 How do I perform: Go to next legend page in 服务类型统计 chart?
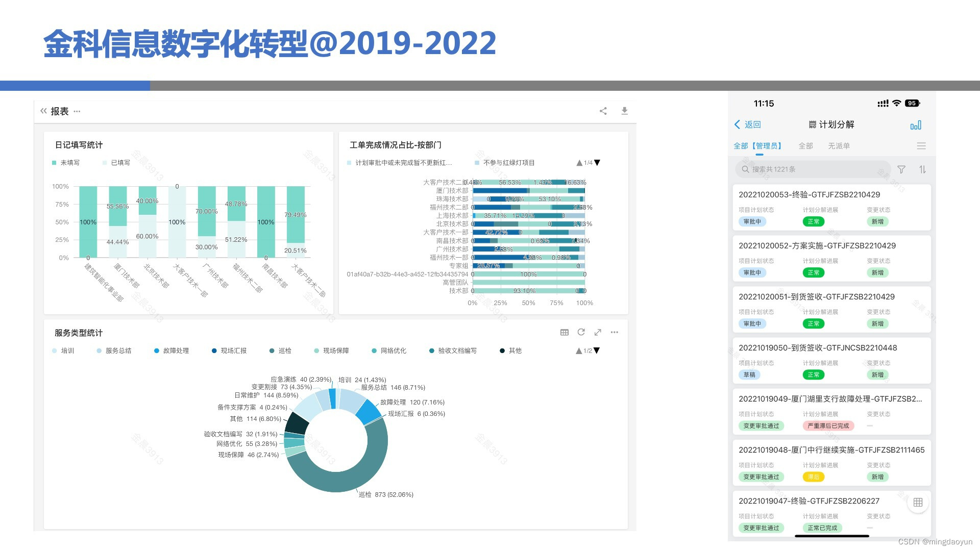(x=597, y=350)
